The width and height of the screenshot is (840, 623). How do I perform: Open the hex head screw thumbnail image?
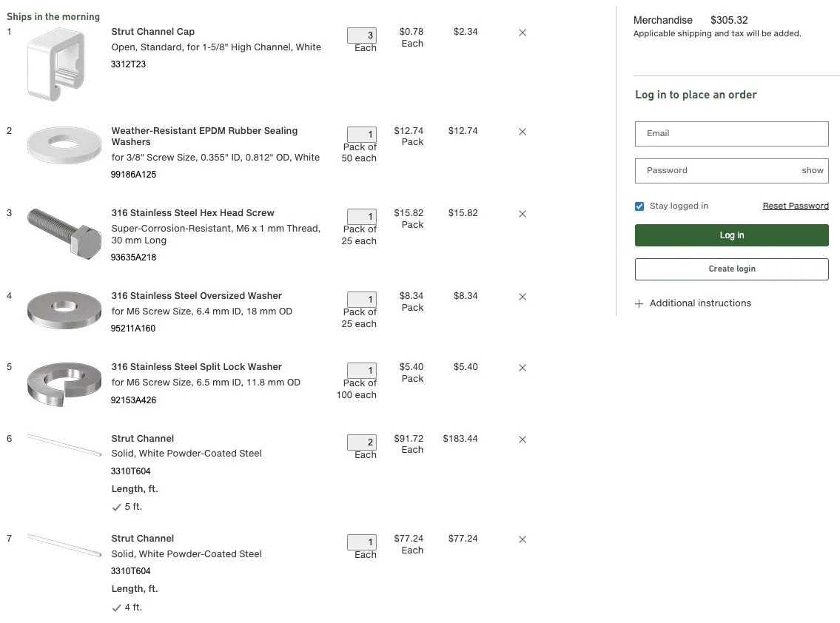pos(64,234)
